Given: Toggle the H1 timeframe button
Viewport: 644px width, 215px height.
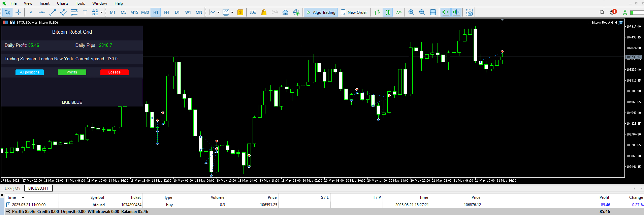Looking at the screenshot, I should click(156, 12).
